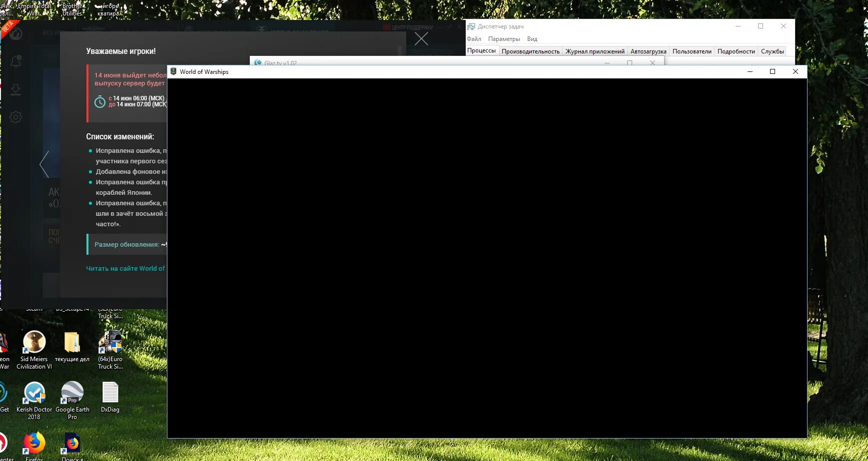Switch to Подробности tab

[x=736, y=51]
